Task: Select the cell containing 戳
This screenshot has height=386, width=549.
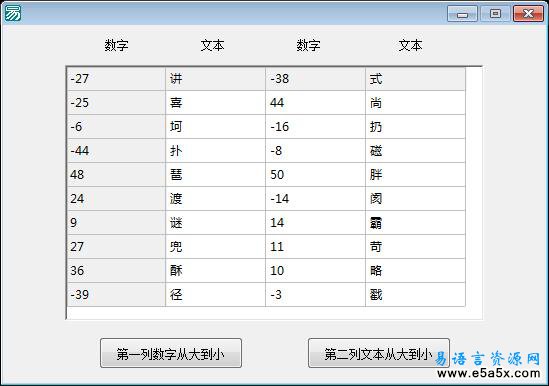Action: pos(416,295)
